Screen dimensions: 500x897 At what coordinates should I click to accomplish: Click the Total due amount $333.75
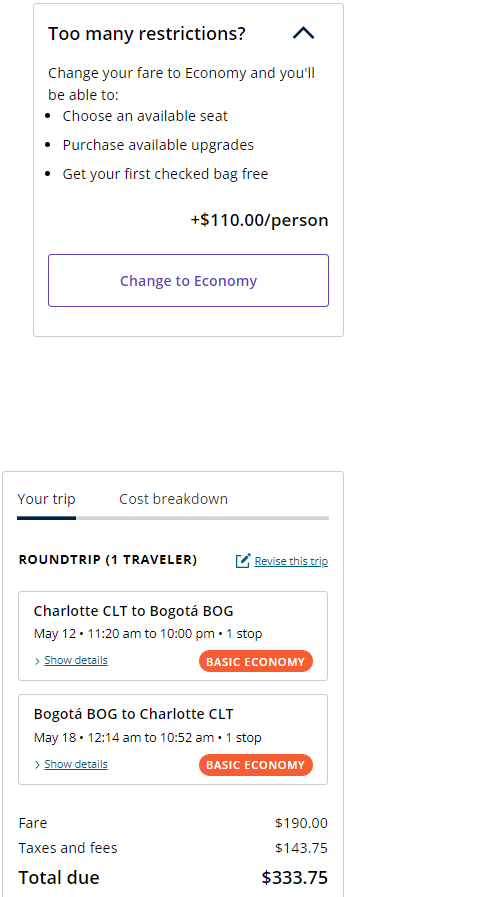(295, 878)
